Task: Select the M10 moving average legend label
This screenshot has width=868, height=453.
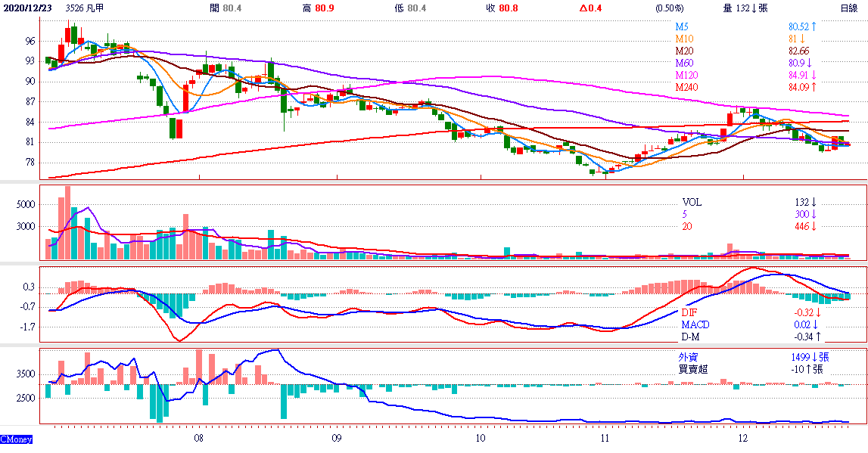Action: tap(684, 39)
